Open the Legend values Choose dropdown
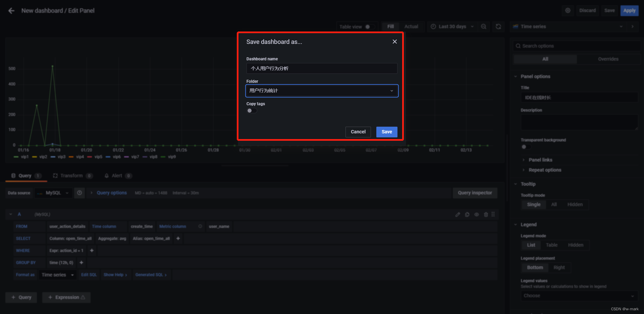 (579, 296)
